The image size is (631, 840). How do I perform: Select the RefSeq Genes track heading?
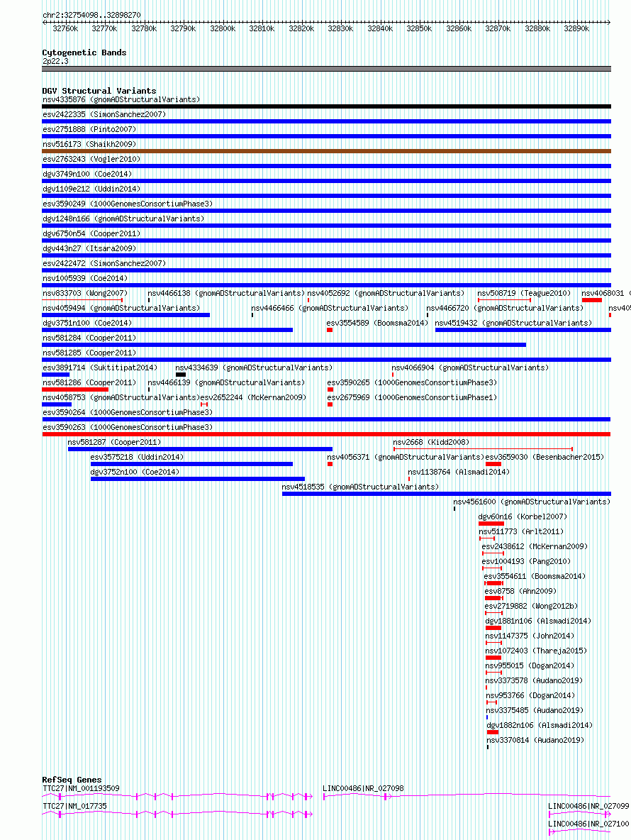(x=72, y=780)
